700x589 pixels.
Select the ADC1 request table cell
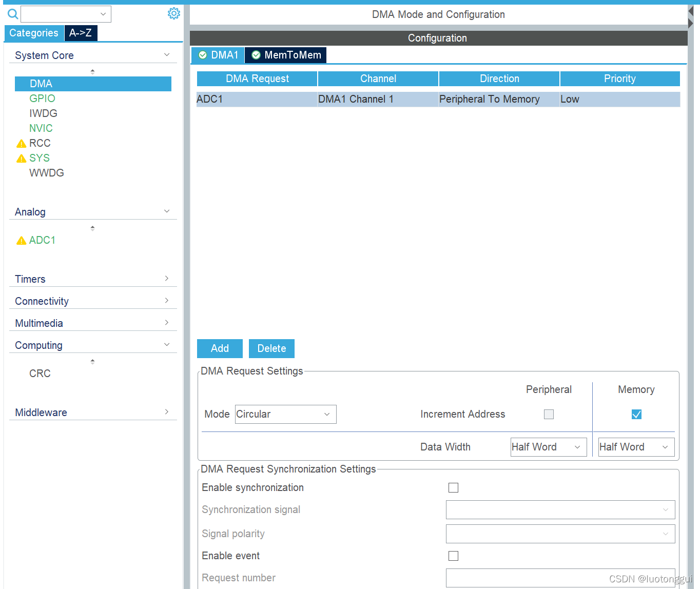pos(257,99)
